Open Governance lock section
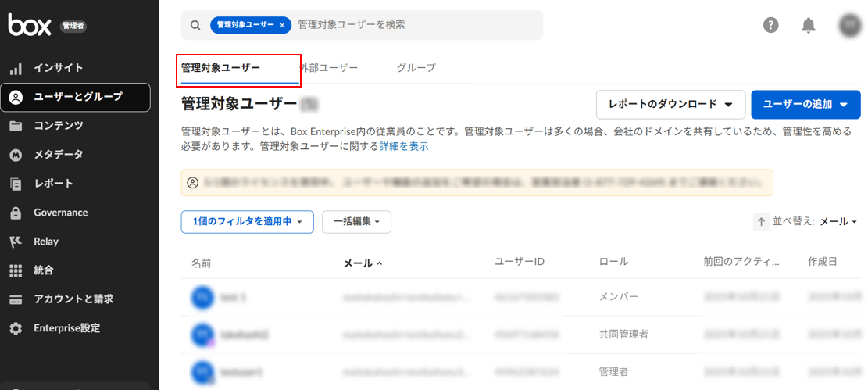Viewport: 868px width, 390px height. coord(60,213)
